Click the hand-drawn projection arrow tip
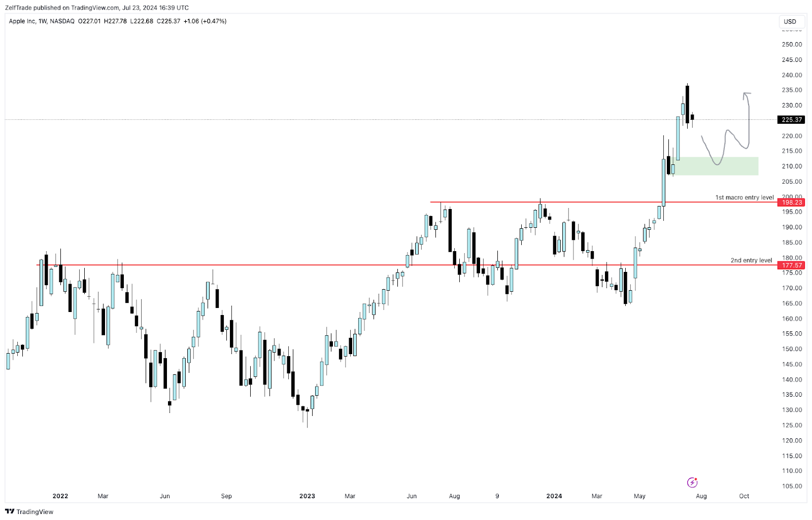The image size is (812, 520). point(745,93)
